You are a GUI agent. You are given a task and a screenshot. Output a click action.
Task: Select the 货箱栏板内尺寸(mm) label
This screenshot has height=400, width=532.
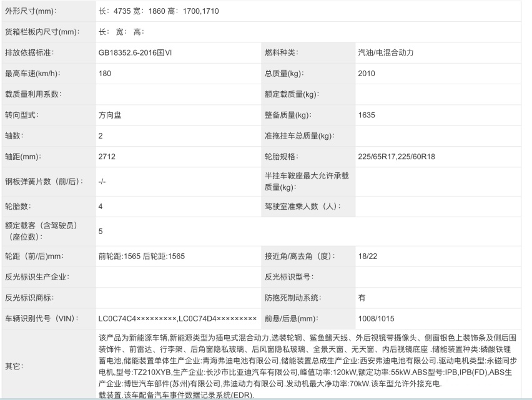pos(42,32)
